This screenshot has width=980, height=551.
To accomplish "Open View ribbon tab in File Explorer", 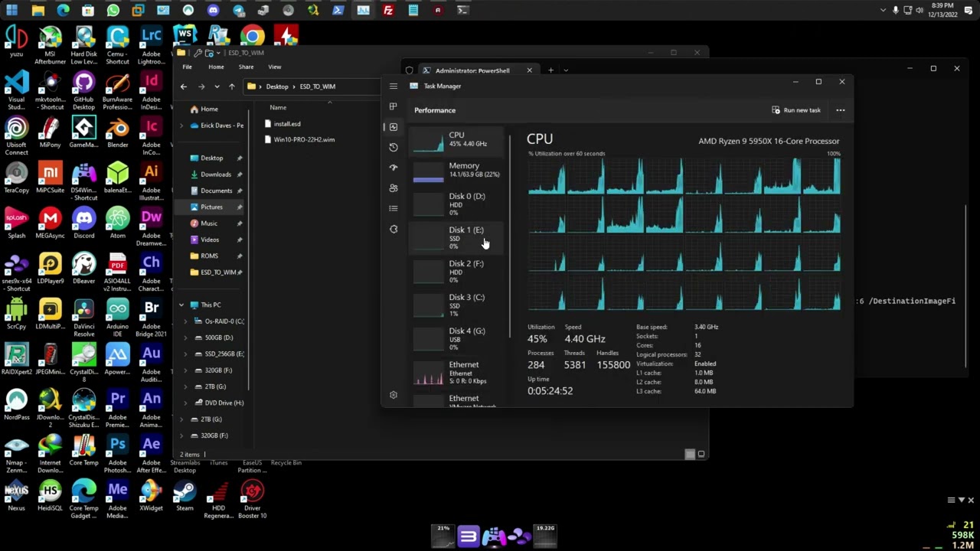I will [274, 67].
